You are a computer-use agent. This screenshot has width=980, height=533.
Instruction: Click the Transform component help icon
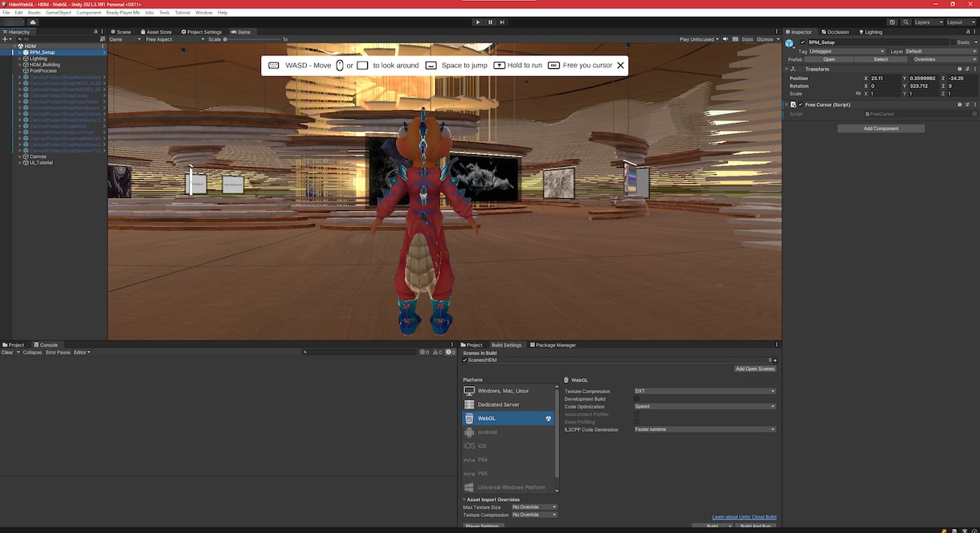click(x=959, y=69)
